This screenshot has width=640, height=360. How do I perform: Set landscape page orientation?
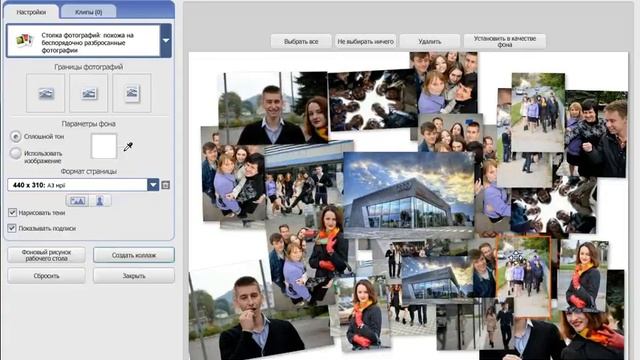click(77, 201)
